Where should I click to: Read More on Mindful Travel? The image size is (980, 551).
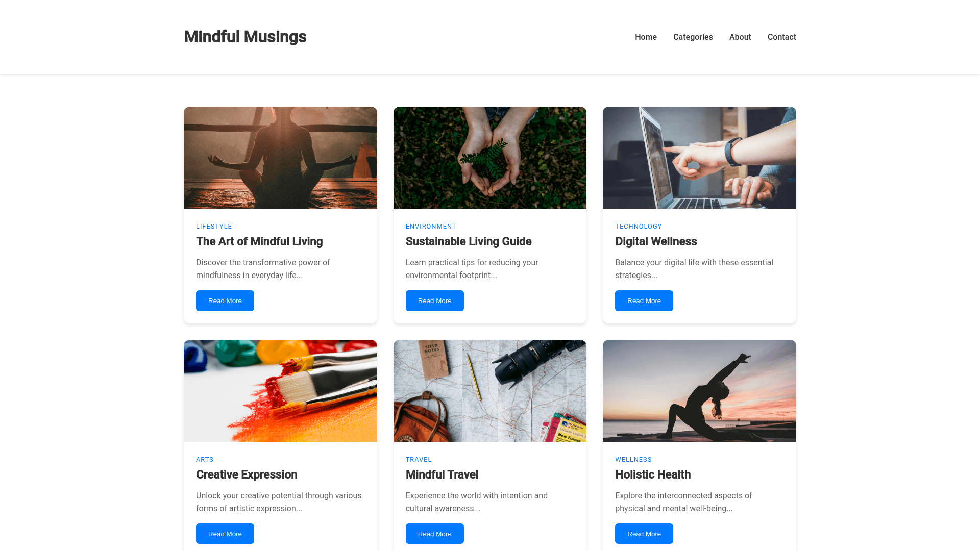[x=435, y=534]
